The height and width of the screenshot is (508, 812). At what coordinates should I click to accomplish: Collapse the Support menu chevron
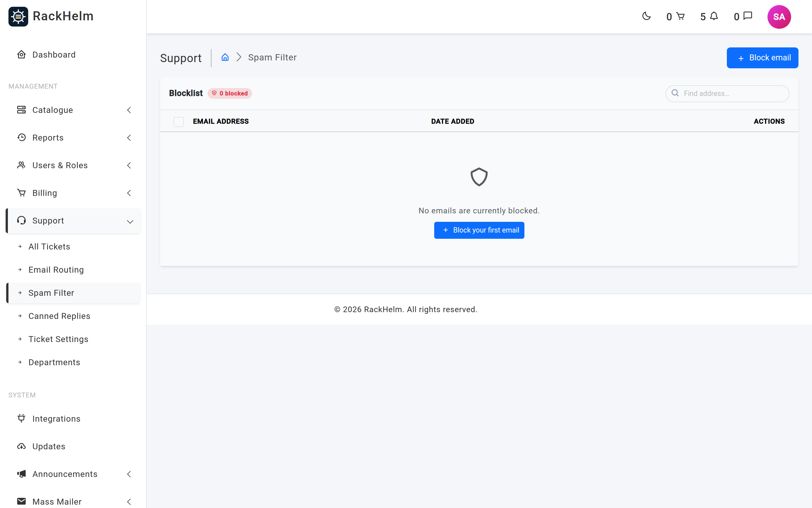(130, 222)
